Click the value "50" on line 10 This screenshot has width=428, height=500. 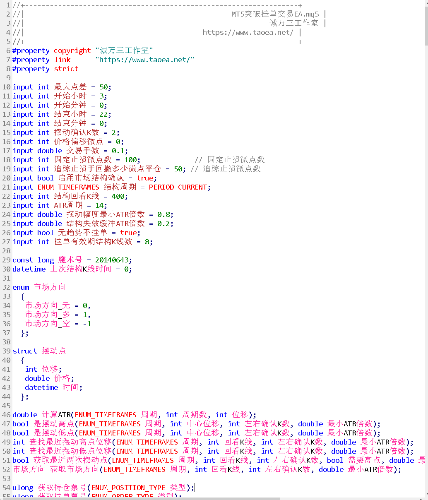click(104, 87)
